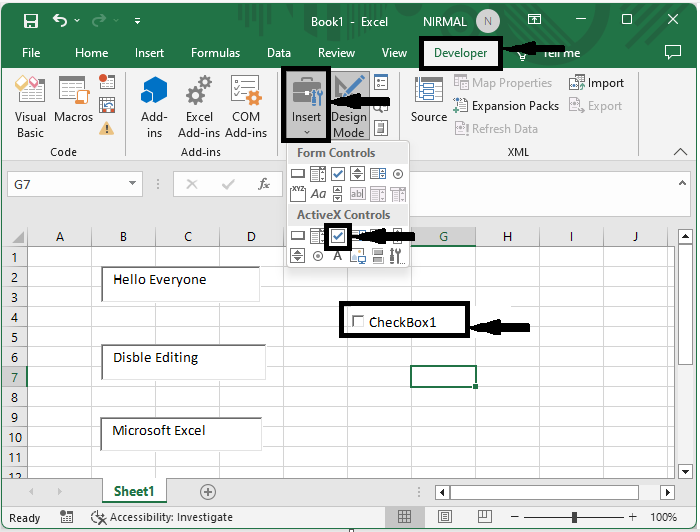Screen dimensions: 700x532
Task: Add a new sheet
Action: pos(208,492)
